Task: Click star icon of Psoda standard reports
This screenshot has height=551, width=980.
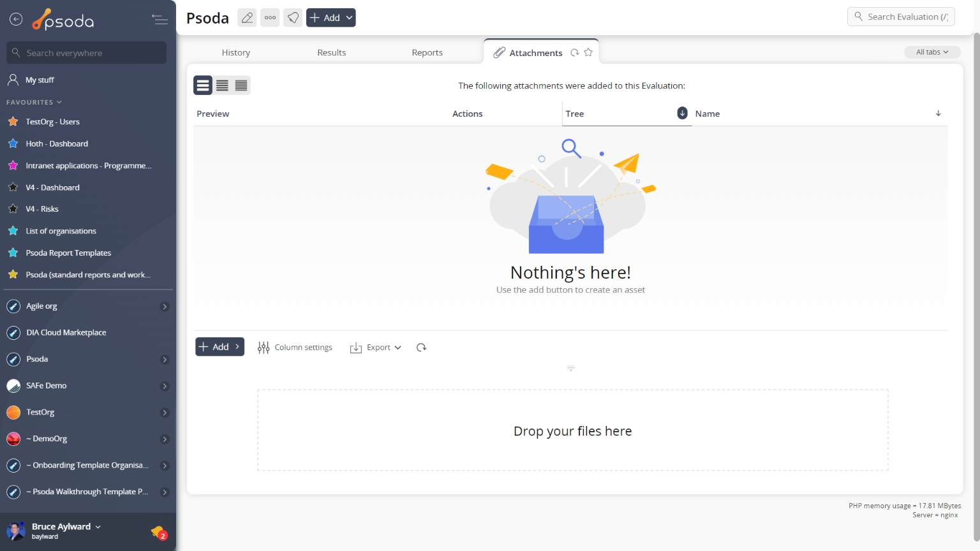Action: coord(13,275)
